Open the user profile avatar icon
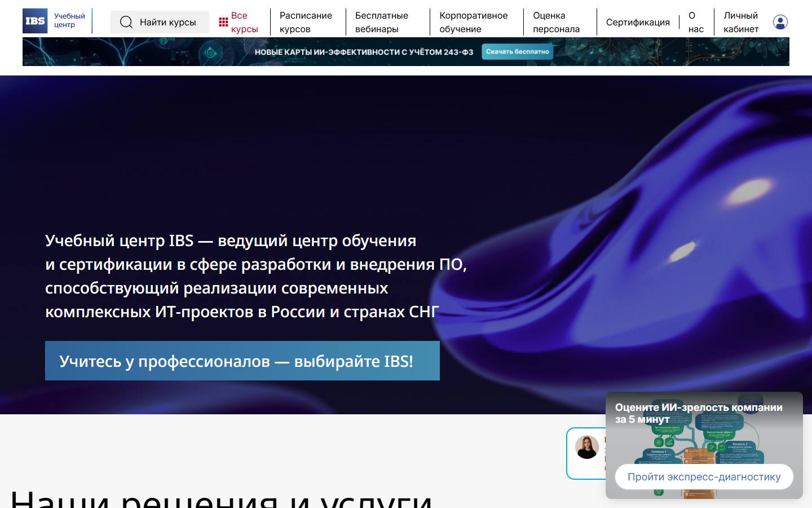 tap(780, 22)
